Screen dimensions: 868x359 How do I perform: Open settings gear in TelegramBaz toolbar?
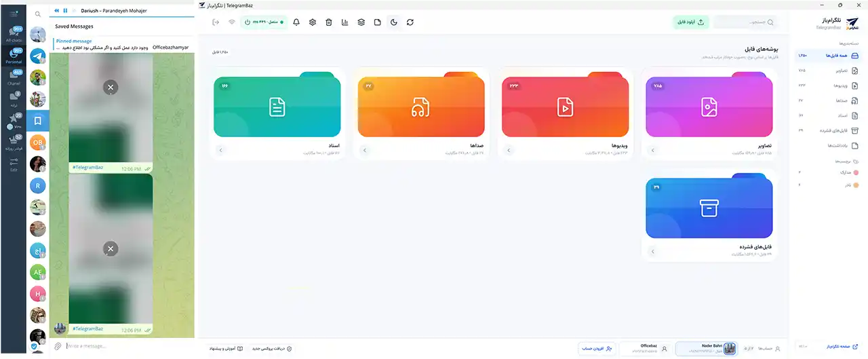[313, 22]
